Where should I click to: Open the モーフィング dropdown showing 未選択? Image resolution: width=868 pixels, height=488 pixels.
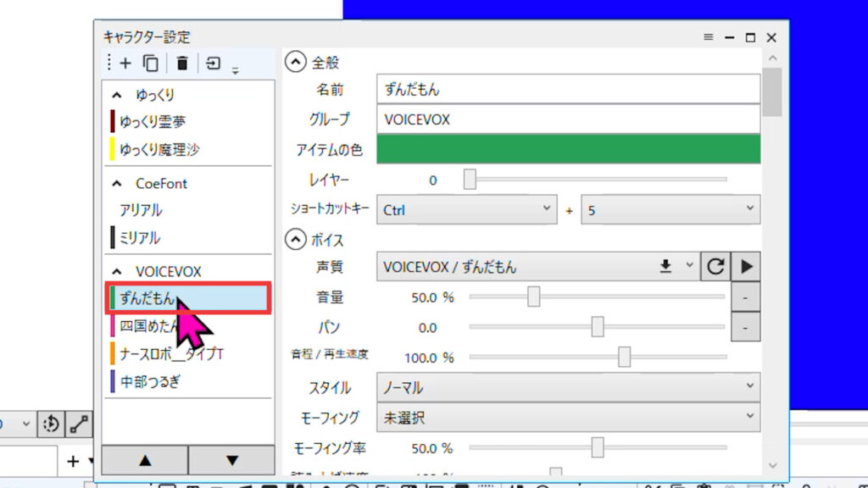(568, 417)
